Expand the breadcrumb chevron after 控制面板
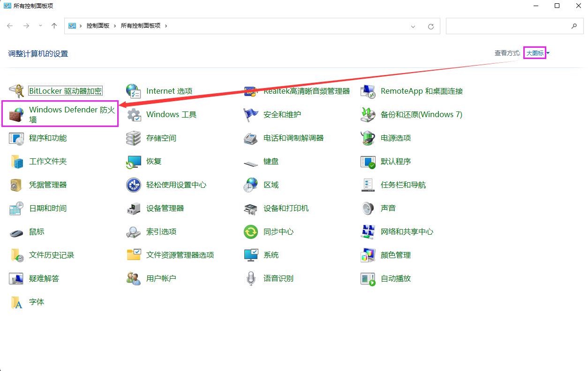The width and height of the screenshot is (588, 371). coord(115,26)
